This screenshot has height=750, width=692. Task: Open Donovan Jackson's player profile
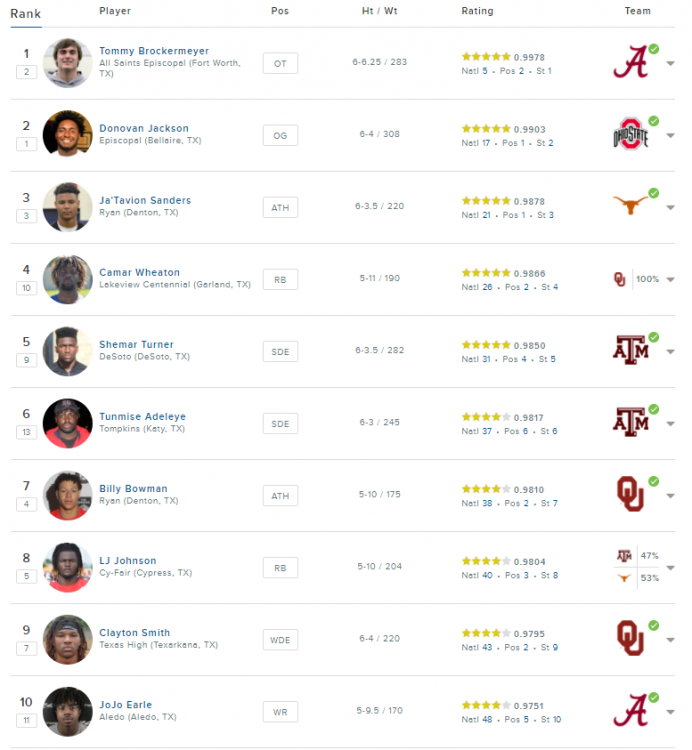coord(144,128)
